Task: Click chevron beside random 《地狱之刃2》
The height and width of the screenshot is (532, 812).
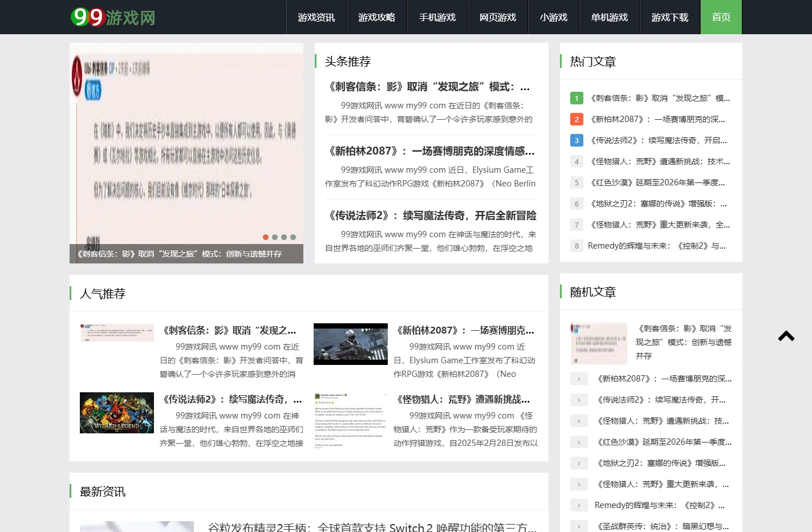Action: (579, 463)
